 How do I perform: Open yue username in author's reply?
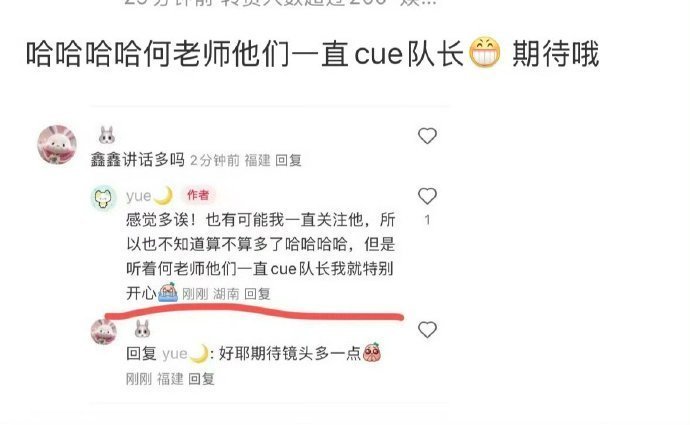pos(138,196)
